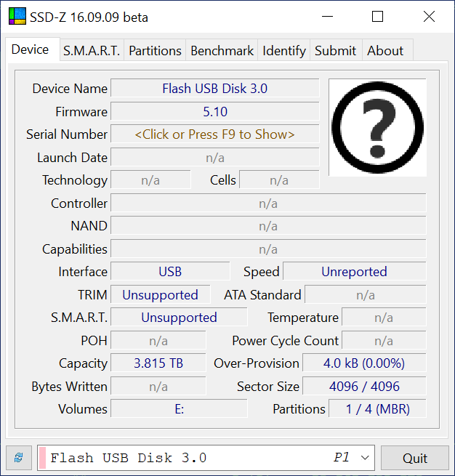
Task: Maximize the SSD-Z window
Action: coord(377,17)
